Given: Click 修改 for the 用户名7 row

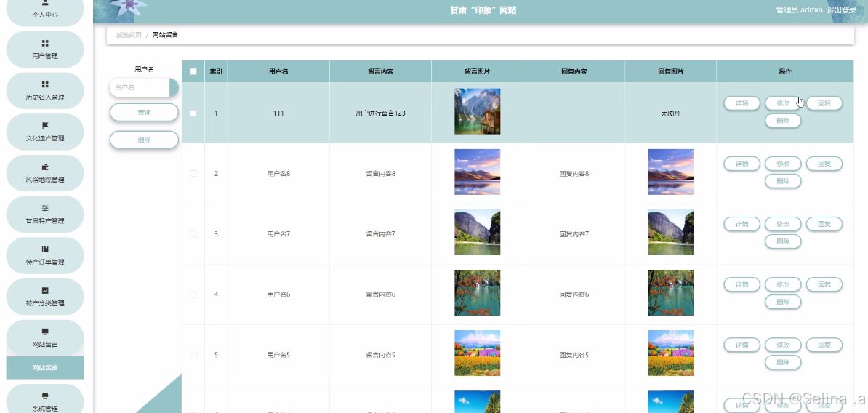Looking at the screenshot, I should click(x=783, y=224).
